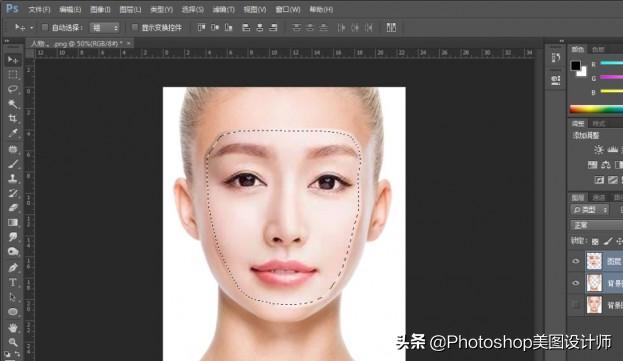Select the Magic Wand tool
The image size is (623, 361).
pyautogui.click(x=13, y=104)
